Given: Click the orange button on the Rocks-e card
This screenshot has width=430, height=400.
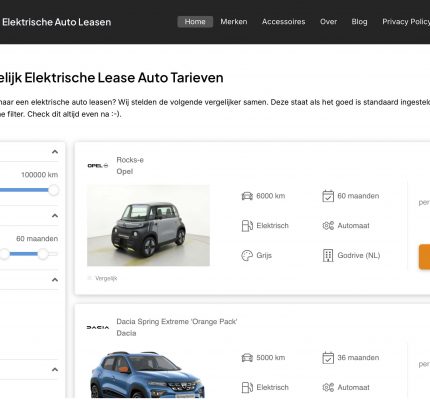Looking at the screenshot, I should point(424,257).
